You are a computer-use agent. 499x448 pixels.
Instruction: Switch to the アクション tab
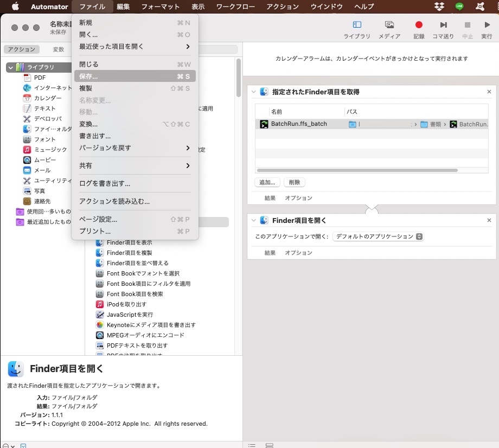coord(22,49)
